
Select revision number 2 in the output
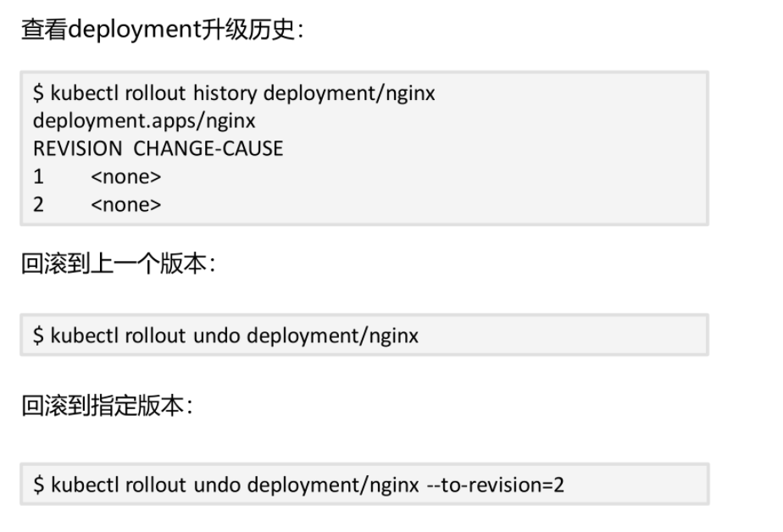click(x=39, y=204)
